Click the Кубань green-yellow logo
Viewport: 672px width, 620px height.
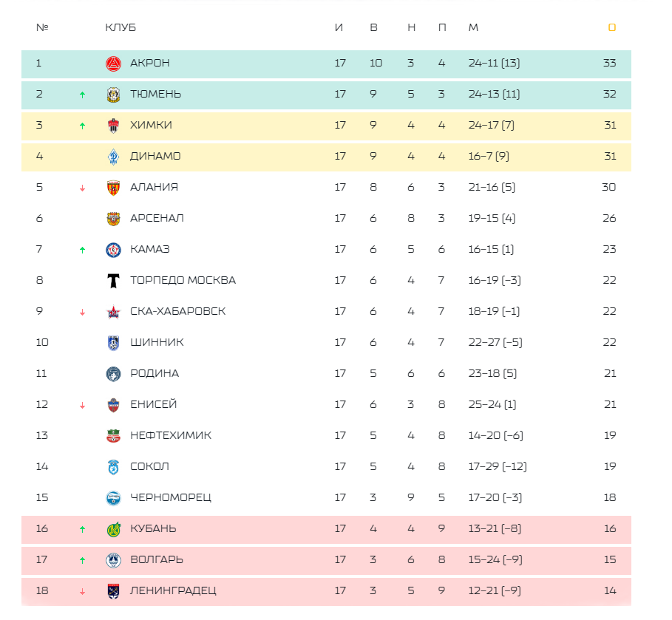coord(114,529)
